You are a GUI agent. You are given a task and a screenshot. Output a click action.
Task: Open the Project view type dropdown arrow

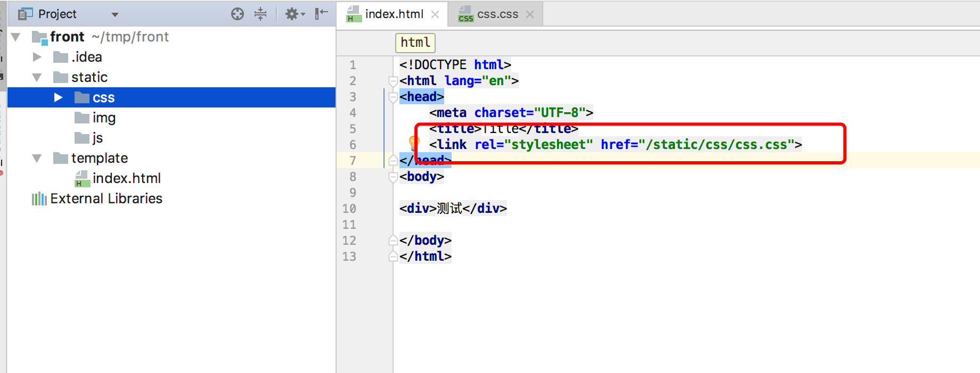(115, 15)
